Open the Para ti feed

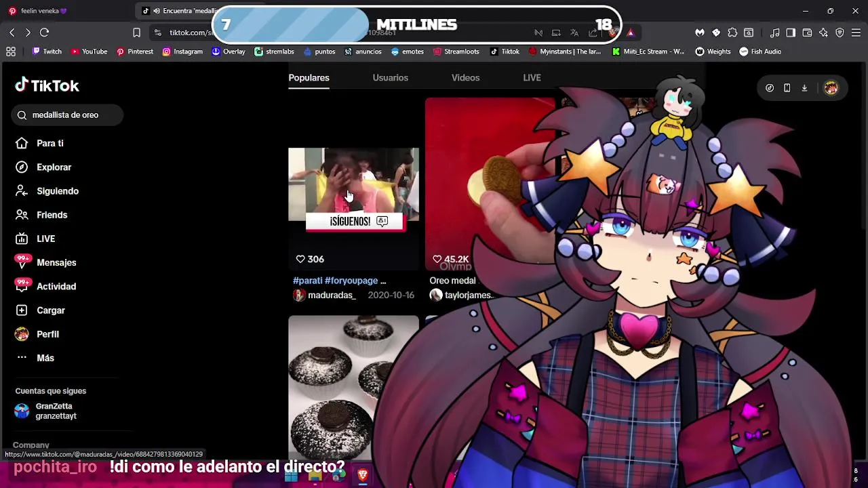40,144
